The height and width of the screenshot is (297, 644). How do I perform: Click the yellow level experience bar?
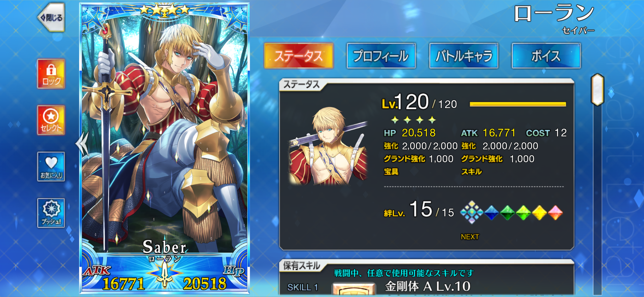tap(518, 104)
